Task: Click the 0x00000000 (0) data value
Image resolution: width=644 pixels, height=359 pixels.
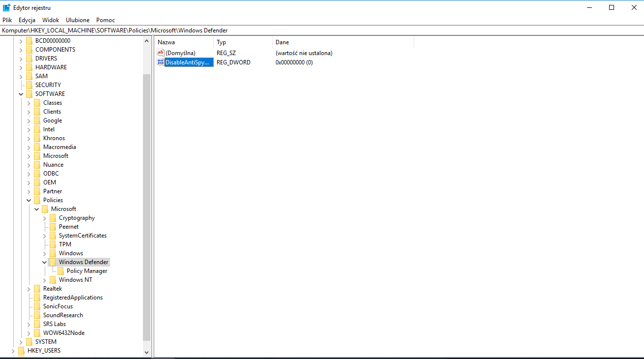Action: click(x=294, y=62)
